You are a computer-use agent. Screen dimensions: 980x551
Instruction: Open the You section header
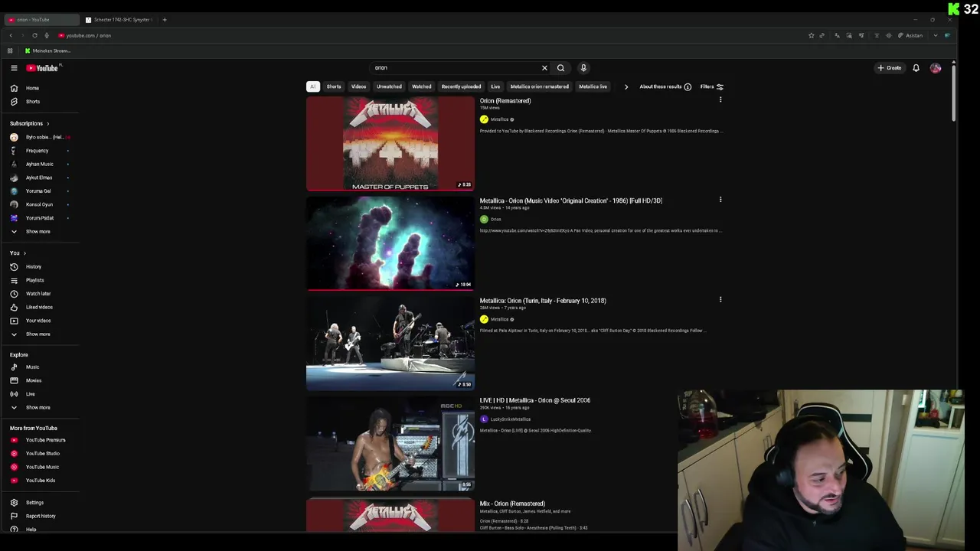pyautogui.click(x=18, y=253)
